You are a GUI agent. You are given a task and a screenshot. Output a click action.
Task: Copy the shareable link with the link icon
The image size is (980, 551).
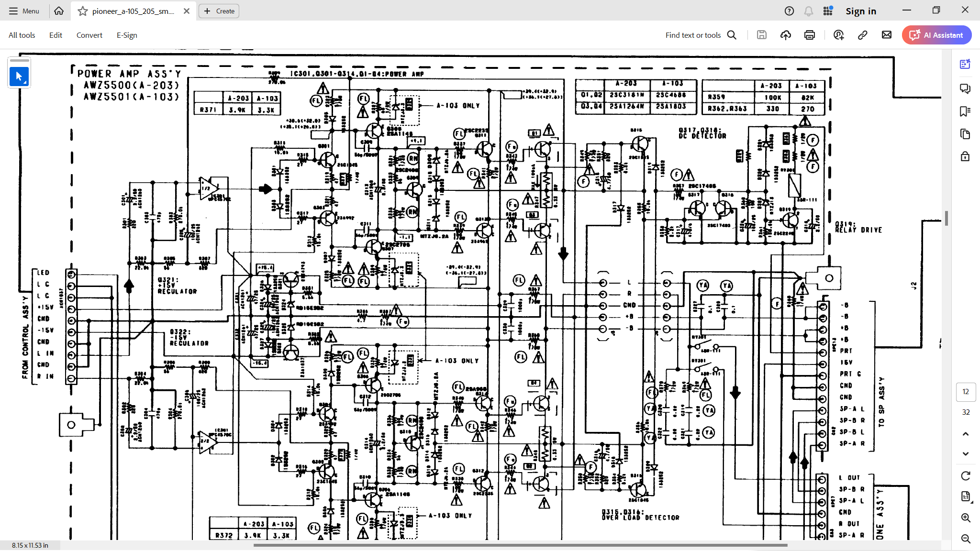862,35
